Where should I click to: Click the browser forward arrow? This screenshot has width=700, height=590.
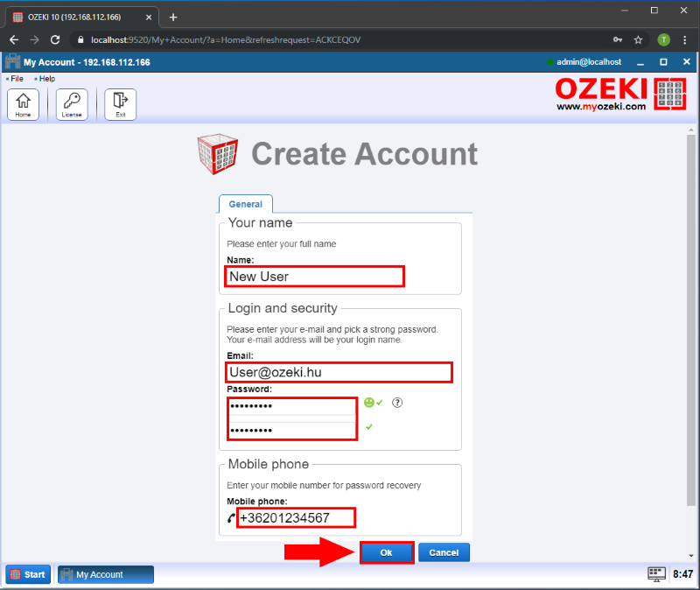pyautogui.click(x=34, y=39)
